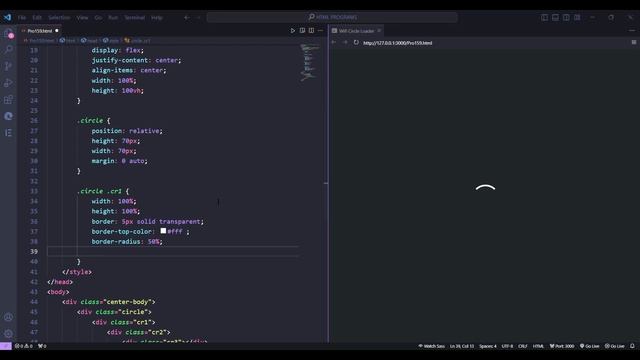The width and height of the screenshot is (640, 360).
Task: Open the Search view in activity bar
Action: 9,49
